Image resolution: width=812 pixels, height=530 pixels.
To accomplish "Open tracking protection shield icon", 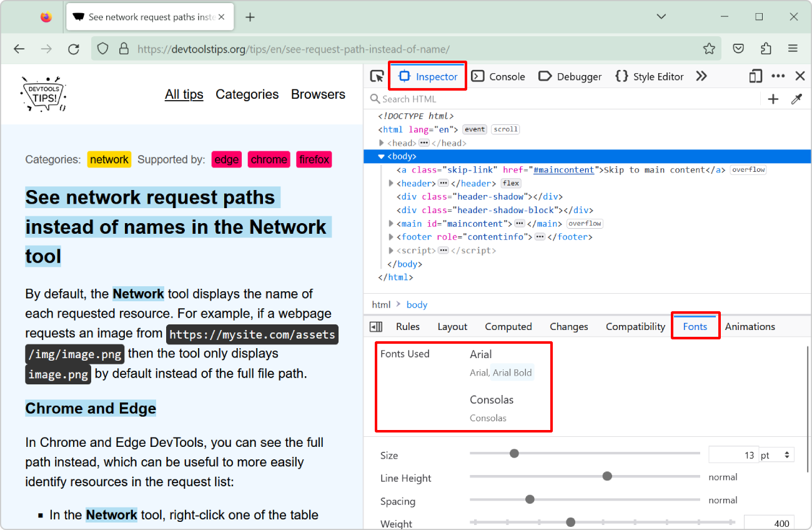I will coord(103,49).
